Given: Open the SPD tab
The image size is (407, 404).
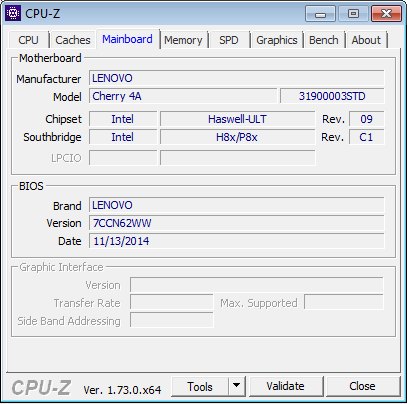Looking at the screenshot, I should point(229,40).
